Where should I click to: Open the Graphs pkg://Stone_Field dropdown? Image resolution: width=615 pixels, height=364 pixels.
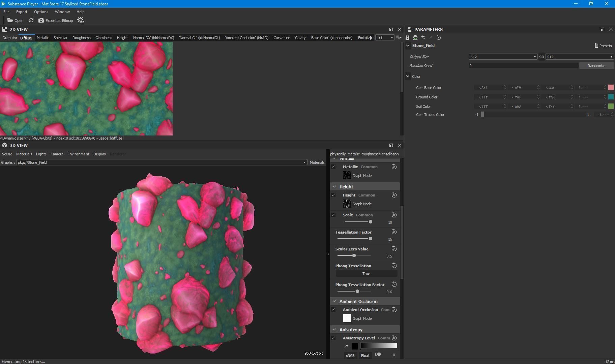click(162, 162)
